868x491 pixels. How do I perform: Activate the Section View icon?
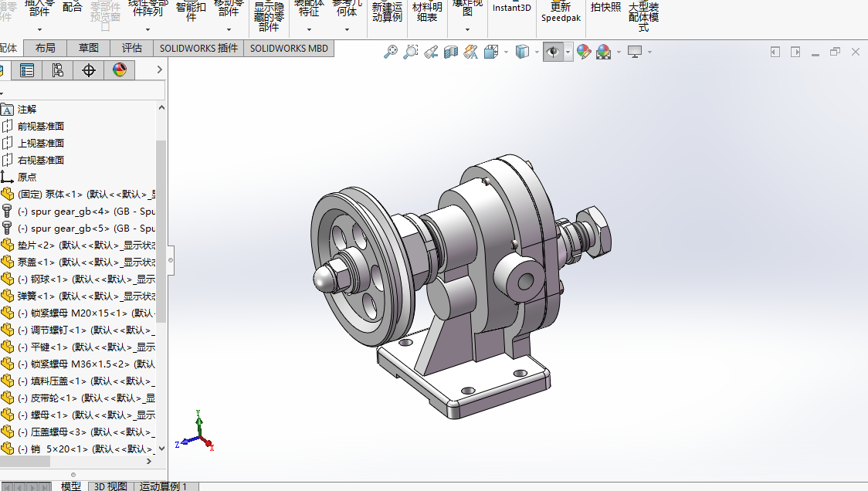(451, 52)
